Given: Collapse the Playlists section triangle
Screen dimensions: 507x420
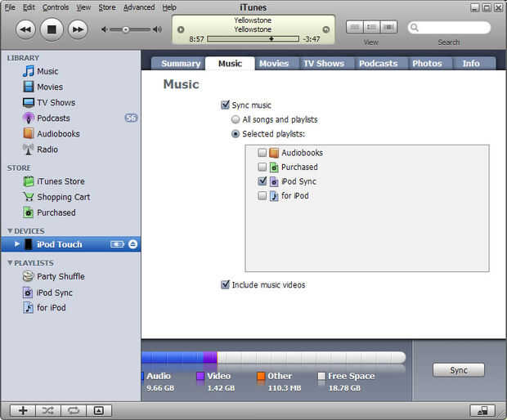Looking at the screenshot, I should coord(10,262).
